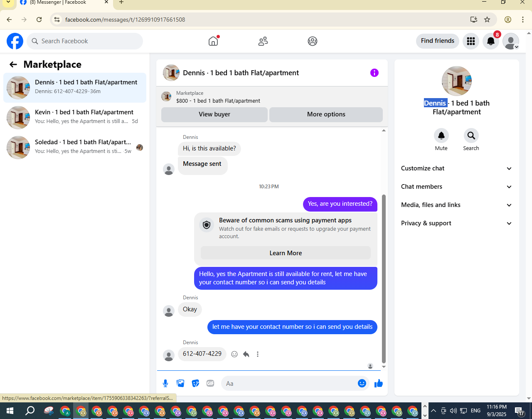Open Chrome's three-dot menu
The width and height of the screenshot is (532, 419).
point(523,20)
